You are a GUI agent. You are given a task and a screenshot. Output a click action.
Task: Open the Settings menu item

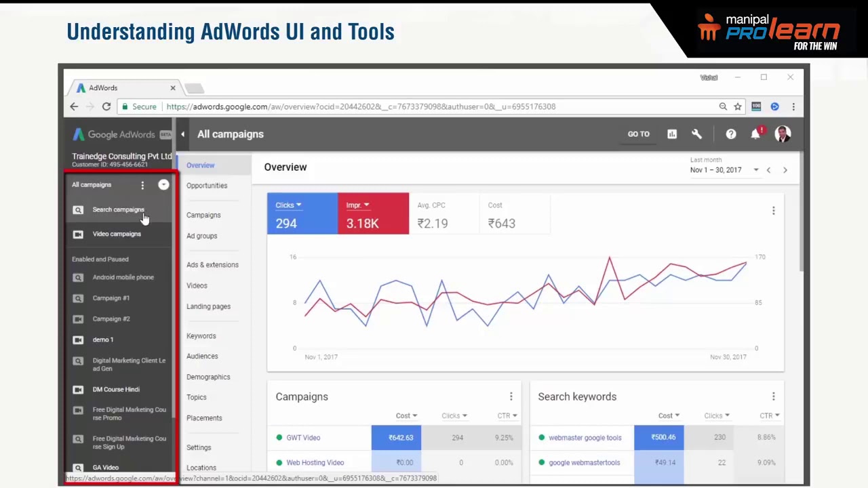pos(199,448)
